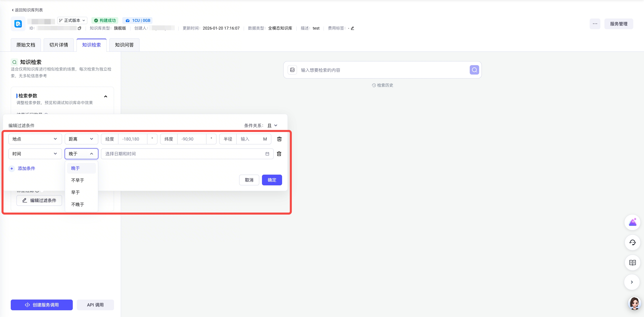644x317 pixels.
Task: Switch to the 原始文档 tab
Action: pos(26,45)
